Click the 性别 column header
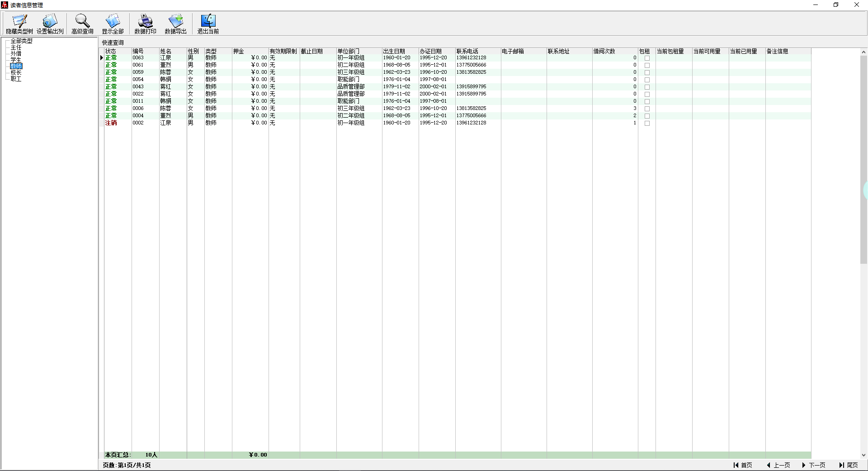 [x=195, y=51]
